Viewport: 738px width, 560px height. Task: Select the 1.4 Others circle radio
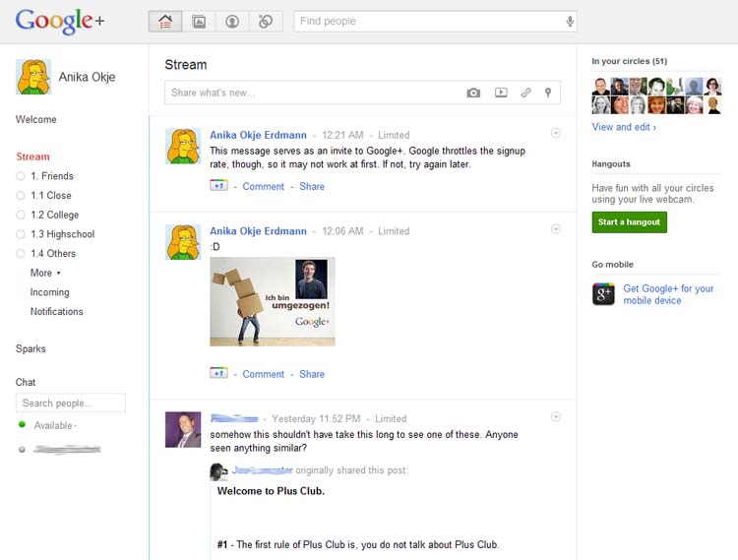(21, 253)
